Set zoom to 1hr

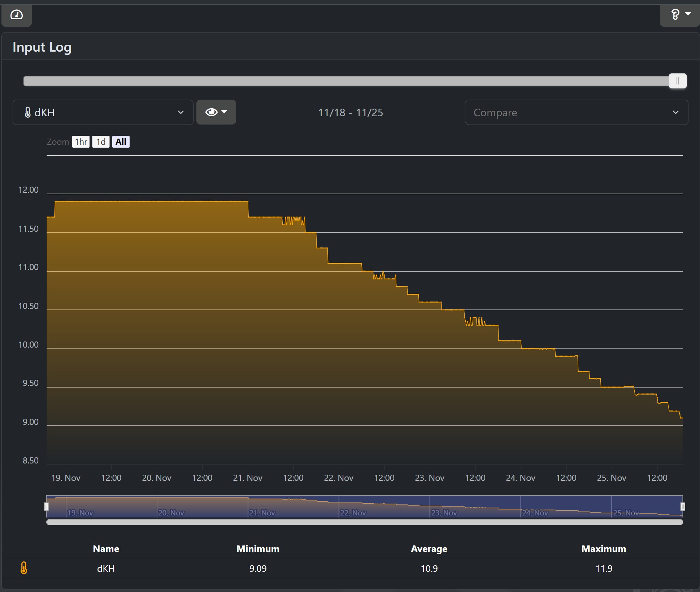click(81, 142)
